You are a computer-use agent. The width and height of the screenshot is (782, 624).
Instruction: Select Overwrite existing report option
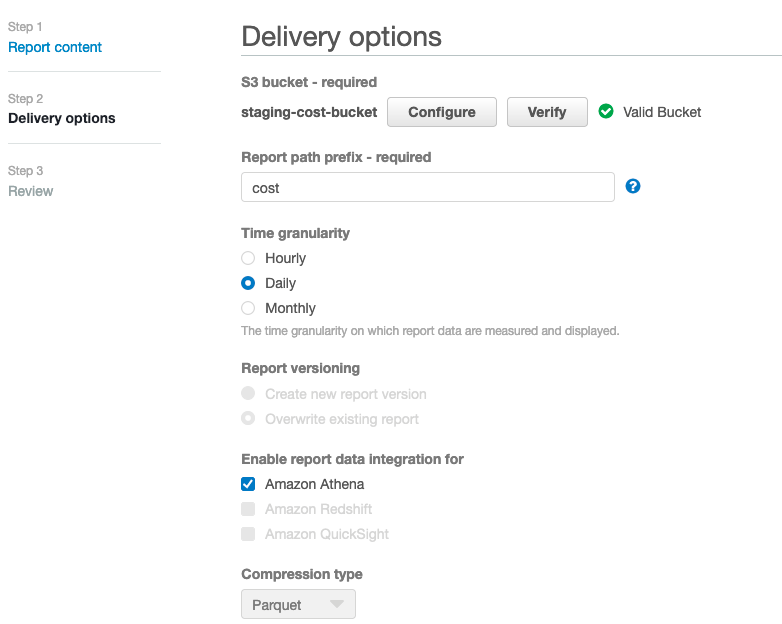(248, 419)
